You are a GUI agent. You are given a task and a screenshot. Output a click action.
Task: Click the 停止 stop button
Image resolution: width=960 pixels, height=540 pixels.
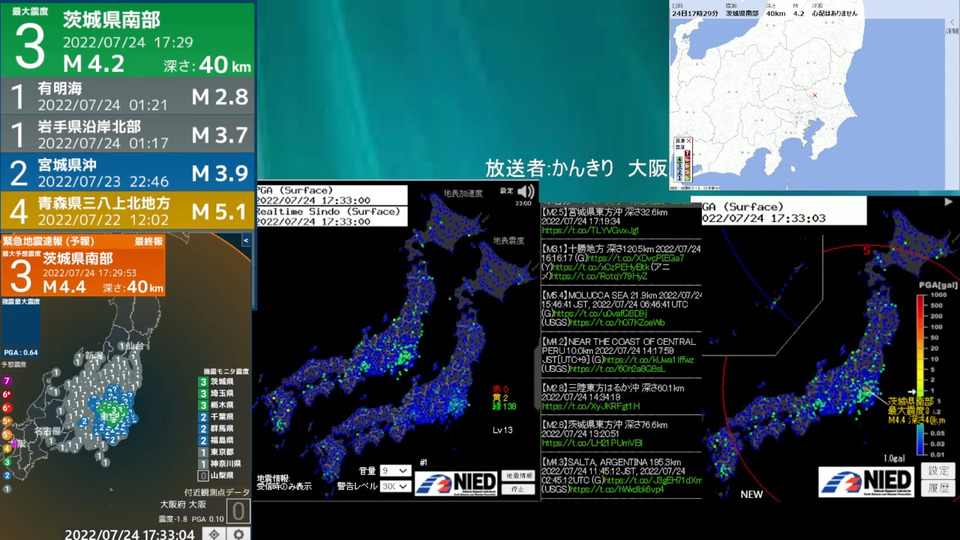[x=518, y=489]
